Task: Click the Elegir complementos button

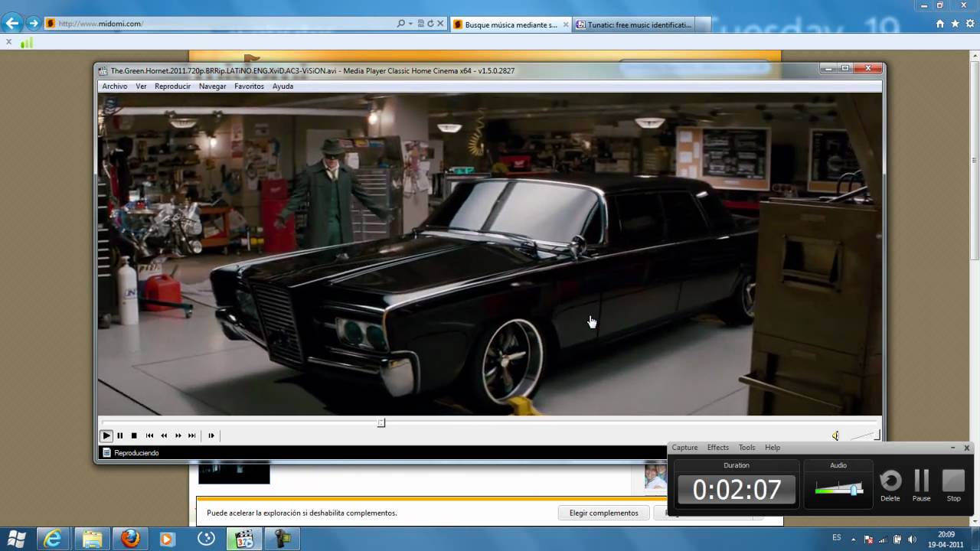Action: tap(603, 513)
